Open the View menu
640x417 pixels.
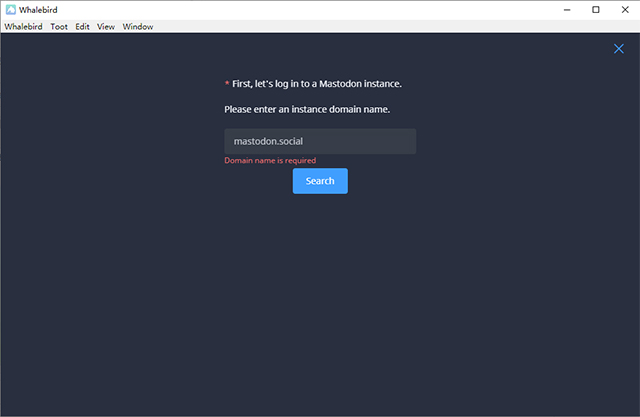click(106, 27)
